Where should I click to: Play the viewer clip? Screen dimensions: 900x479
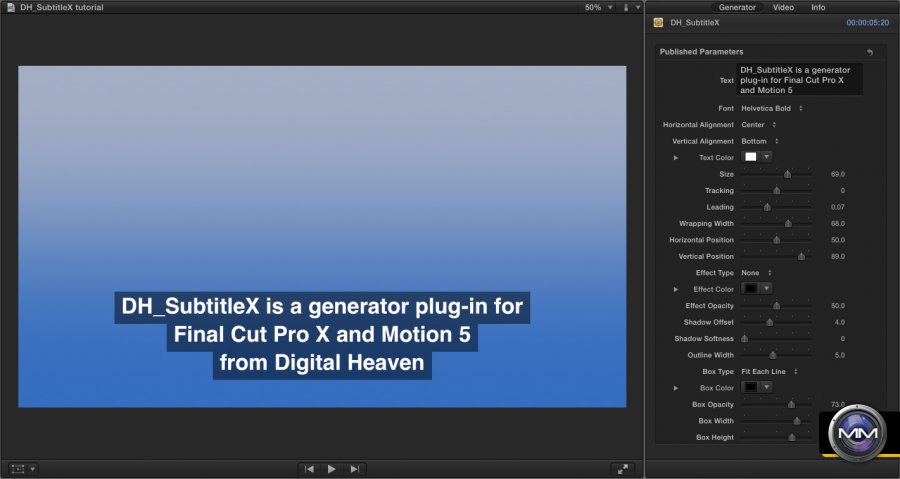tap(332, 469)
